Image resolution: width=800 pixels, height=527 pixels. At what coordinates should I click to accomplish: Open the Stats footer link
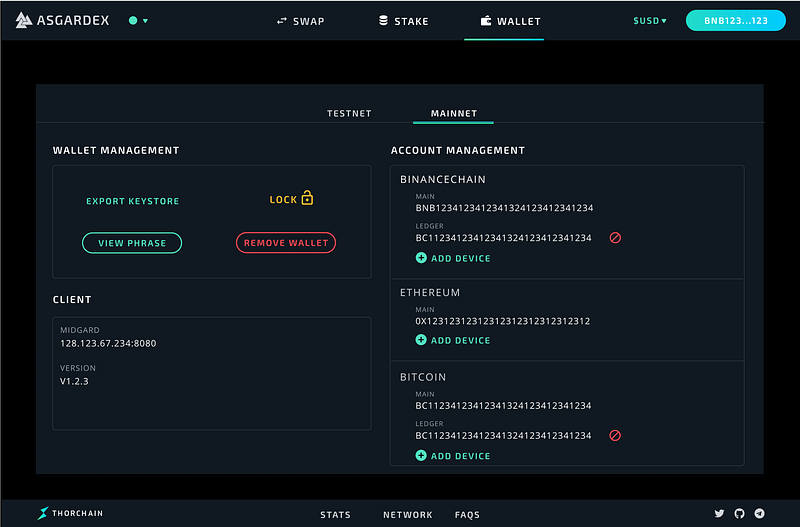(335, 515)
